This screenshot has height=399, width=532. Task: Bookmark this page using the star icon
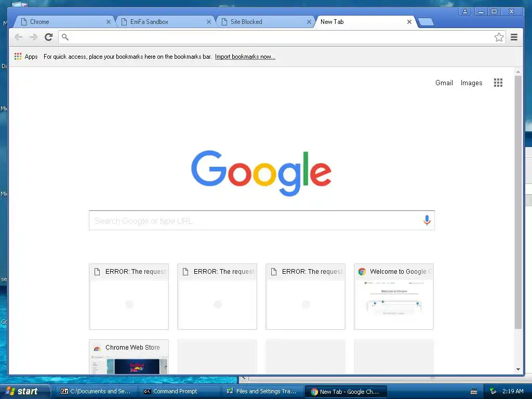[x=499, y=37]
